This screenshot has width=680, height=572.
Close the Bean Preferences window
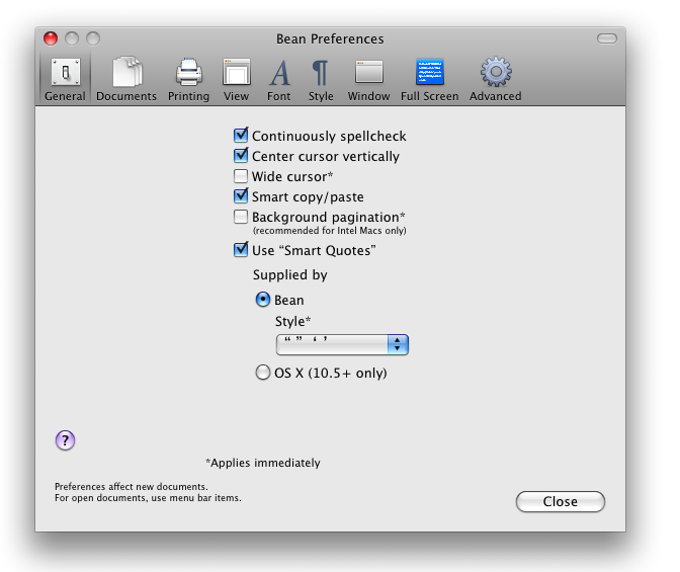pyautogui.click(x=51, y=39)
